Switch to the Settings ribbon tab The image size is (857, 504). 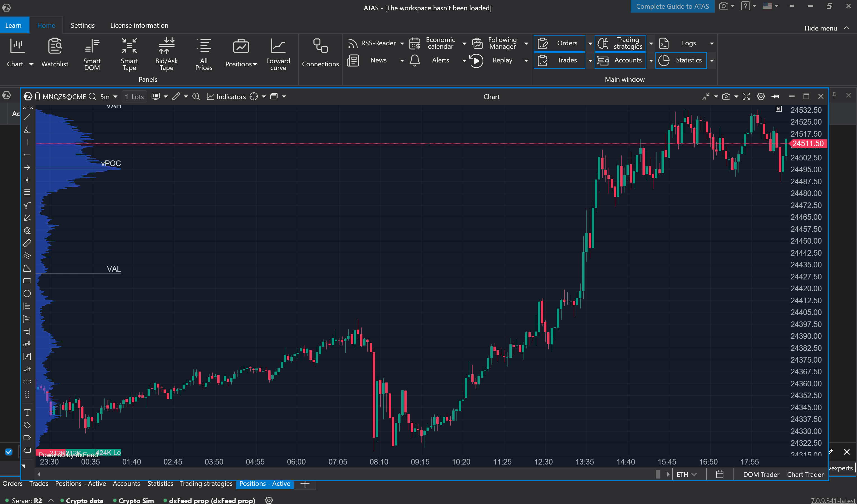(83, 25)
